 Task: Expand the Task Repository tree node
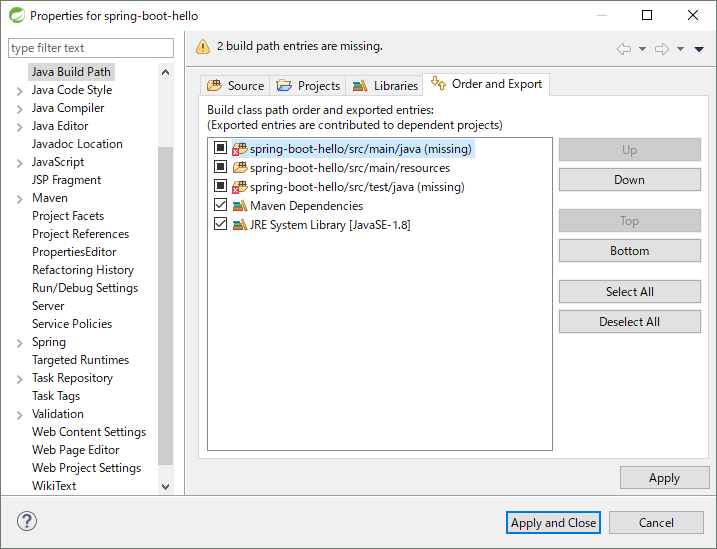pyautogui.click(x=20, y=379)
